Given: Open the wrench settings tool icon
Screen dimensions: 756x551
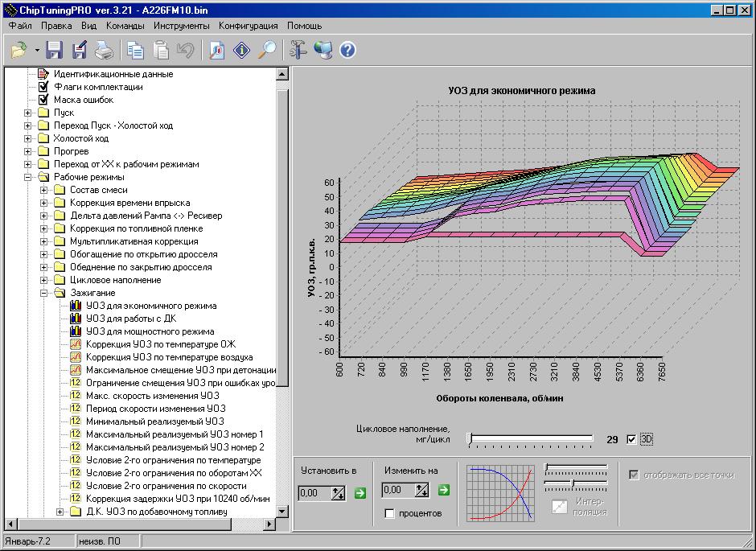Looking at the screenshot, I should [x=298, y=51].
